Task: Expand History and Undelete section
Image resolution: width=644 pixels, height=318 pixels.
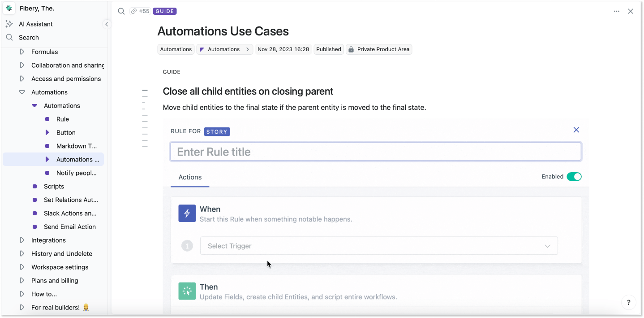Action: [22, 254]
